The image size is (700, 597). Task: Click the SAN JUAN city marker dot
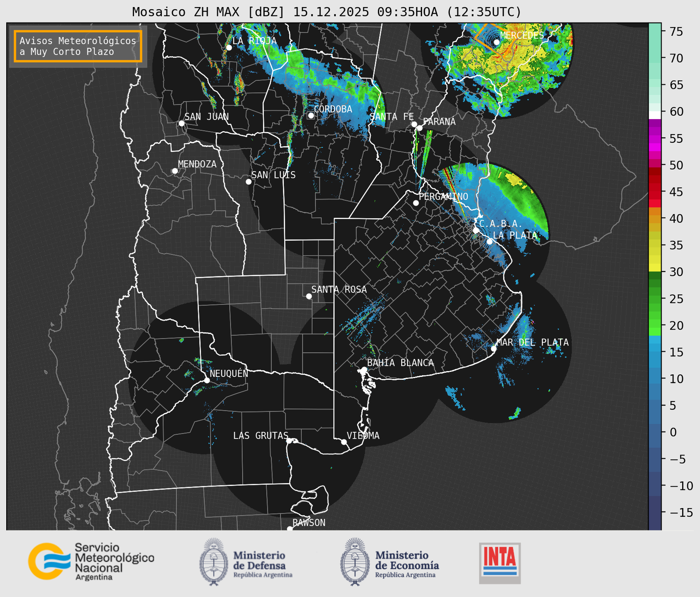tap(181, 123)
